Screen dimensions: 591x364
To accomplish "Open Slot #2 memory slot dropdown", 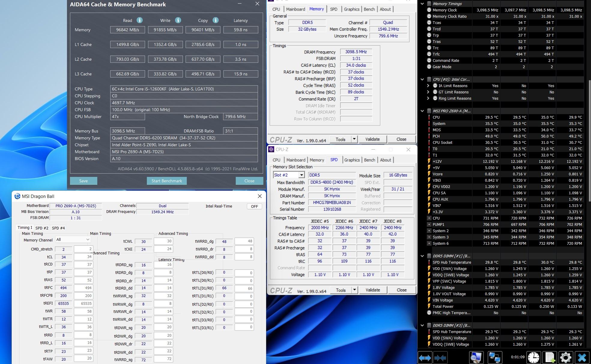I will point(302,175).
